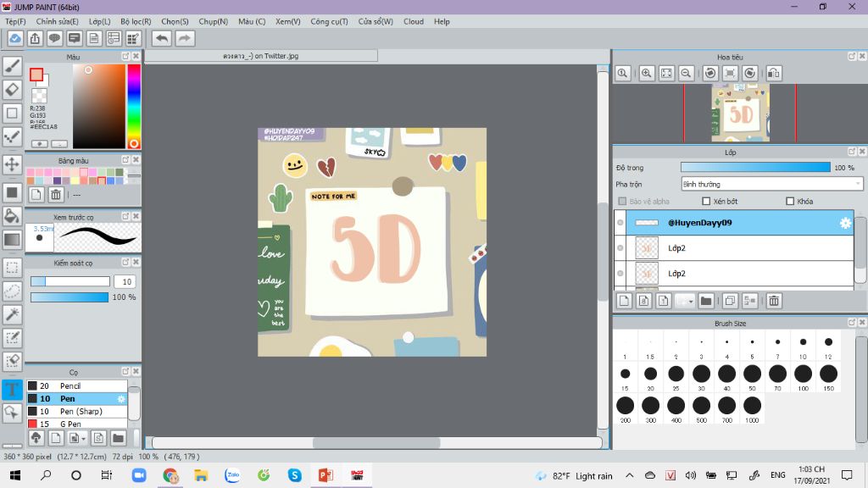Create a new layer folder

tap(706, 301)
